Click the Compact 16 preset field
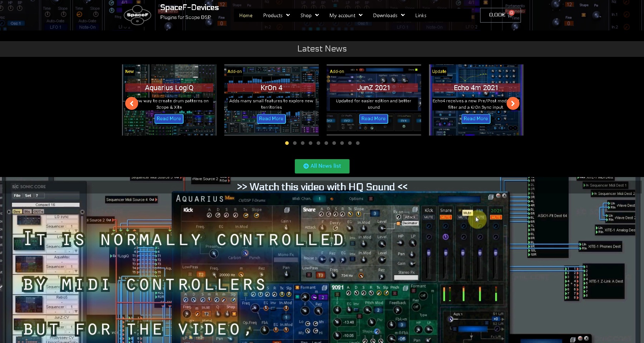Image resolution: width=644 pixels, height=343 pixels. (x=45, y=205)
